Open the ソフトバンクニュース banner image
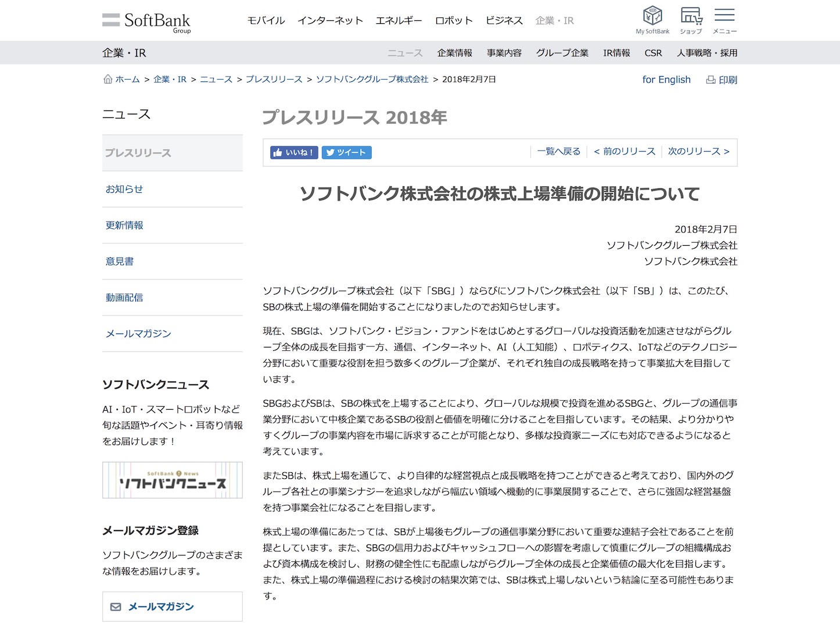 click(x=173, y=480)
